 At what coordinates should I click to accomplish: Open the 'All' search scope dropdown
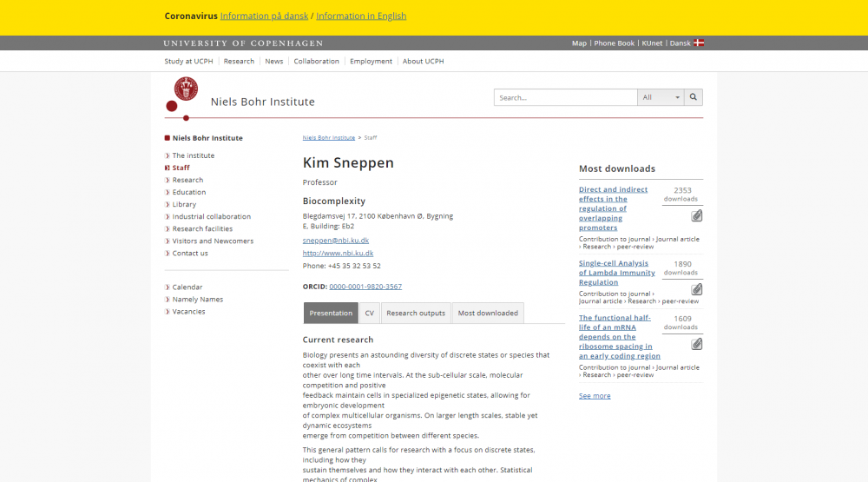coord(661,97)
